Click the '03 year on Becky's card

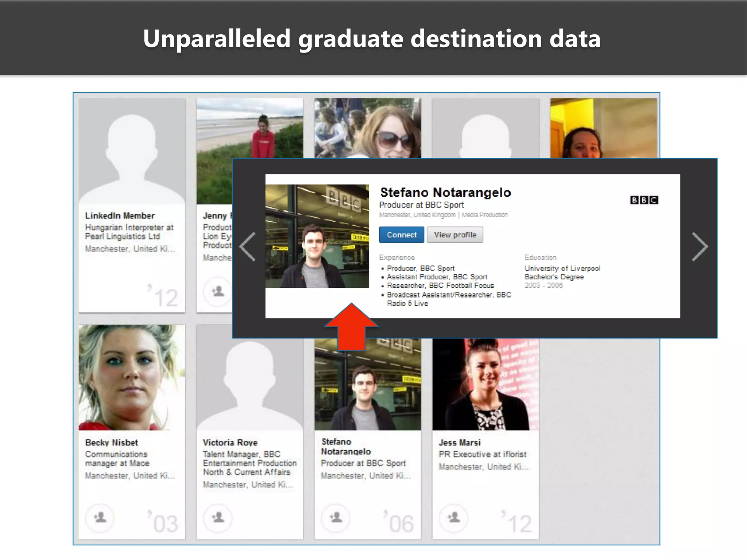coord(163,522)
